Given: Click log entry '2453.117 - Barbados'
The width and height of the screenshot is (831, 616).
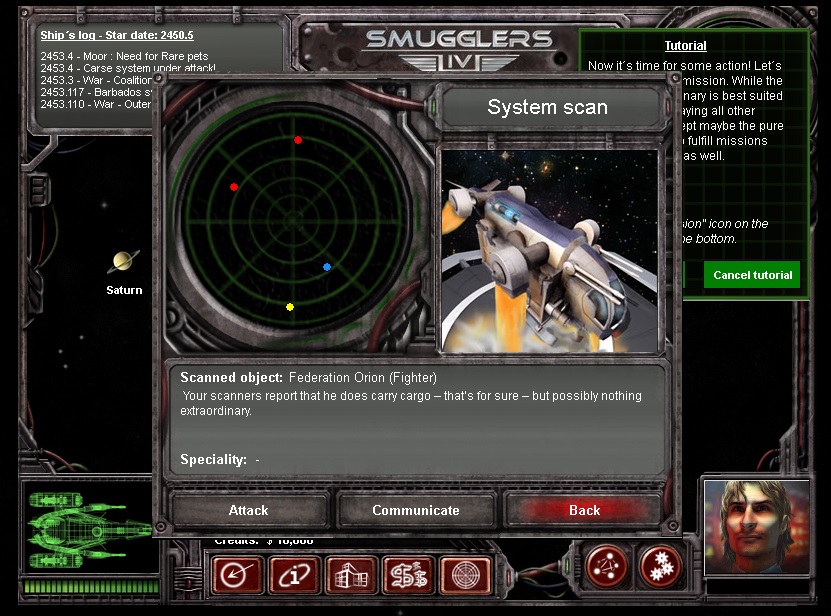Looking at the screenshot, I should click(96, 92).
